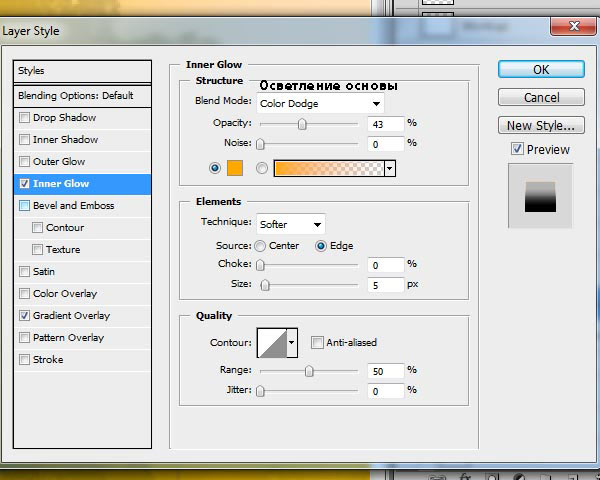Image resolution: width=600 pixels, height=480 pixels.
Task: Click the fx layer style icon in Layers panel
Action: pyautogui.click(x=465, y=477)
